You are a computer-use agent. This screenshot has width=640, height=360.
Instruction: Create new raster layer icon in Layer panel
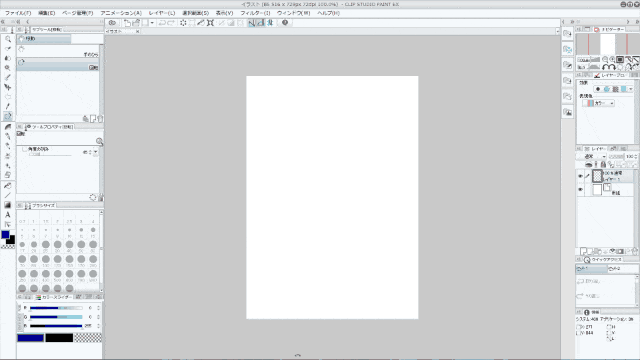click(x=584, y=251)
